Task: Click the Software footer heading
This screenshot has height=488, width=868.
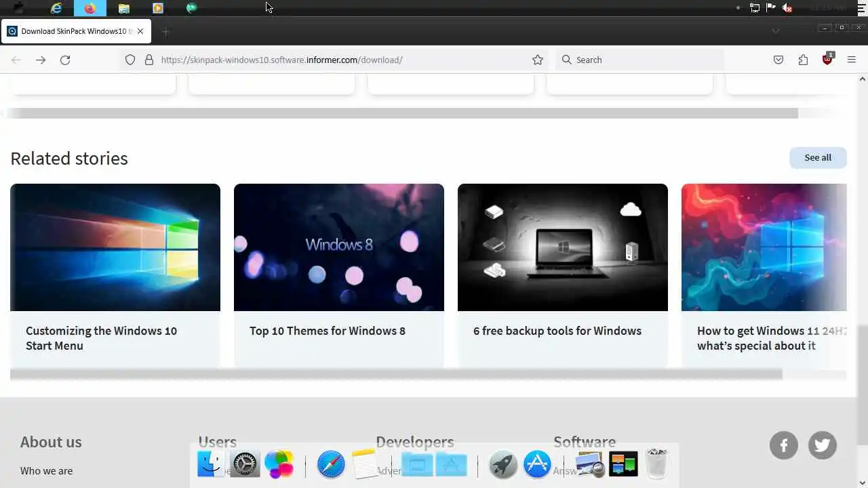Action: (x=585, y=441)
